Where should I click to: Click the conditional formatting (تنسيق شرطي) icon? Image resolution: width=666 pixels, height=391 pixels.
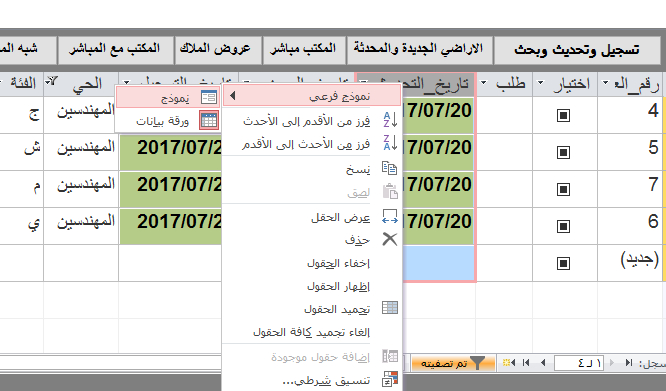(x=390, y=379)
